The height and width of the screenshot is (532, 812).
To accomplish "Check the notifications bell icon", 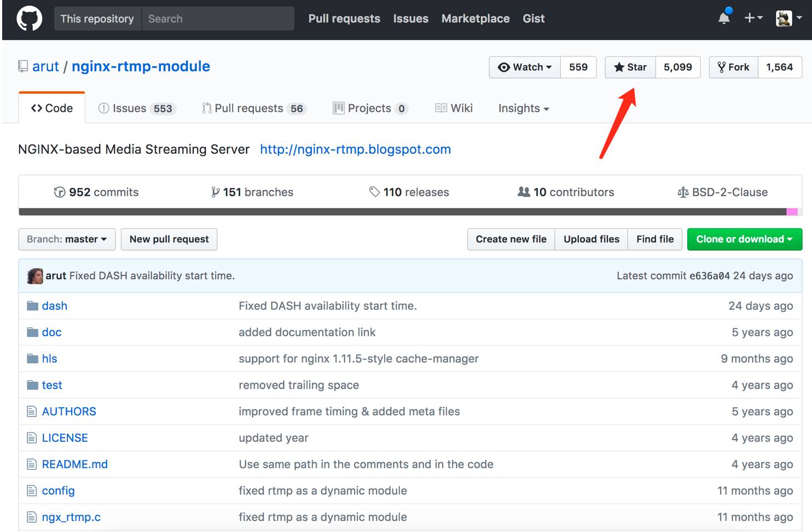I will [724, 18].
